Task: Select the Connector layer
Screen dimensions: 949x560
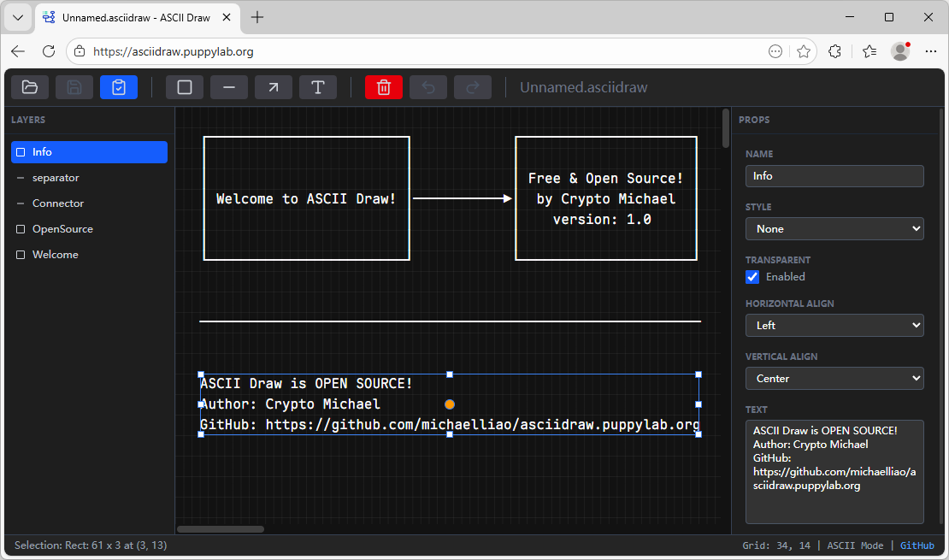Action: coord(58,203)
